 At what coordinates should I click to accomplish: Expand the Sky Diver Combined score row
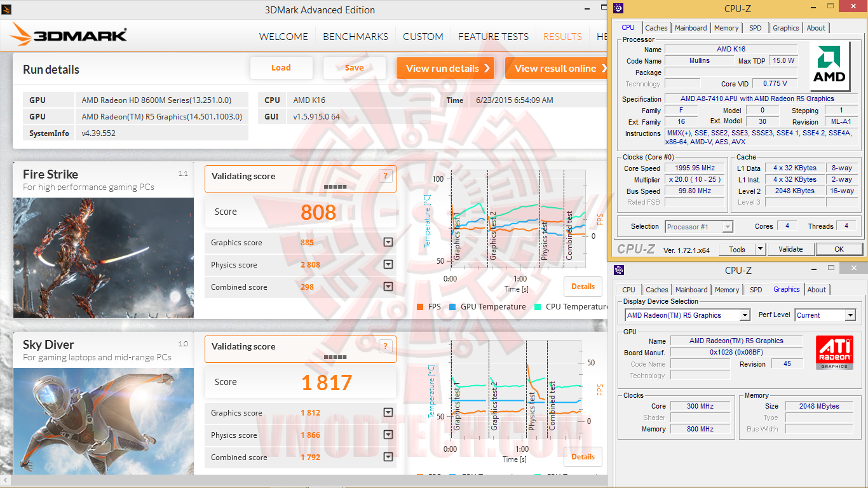coord(388,457)
